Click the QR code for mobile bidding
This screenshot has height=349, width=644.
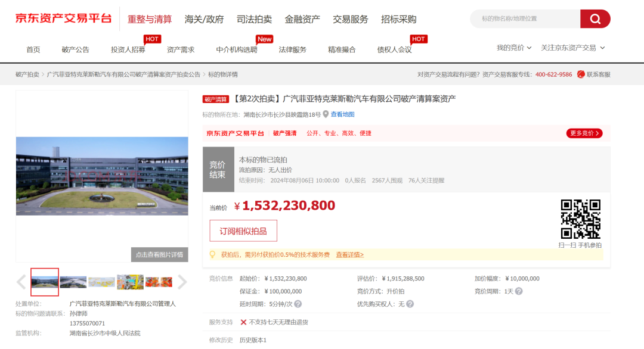pyautogui.click(x=580, y=219)
